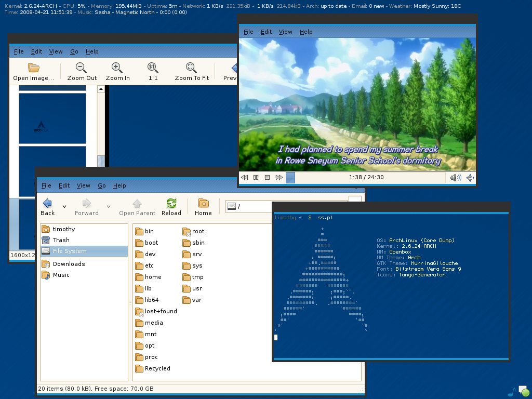Open Edit menu in file manager
The width and height of the screenshot is (532, 399).
pos(64,185)
